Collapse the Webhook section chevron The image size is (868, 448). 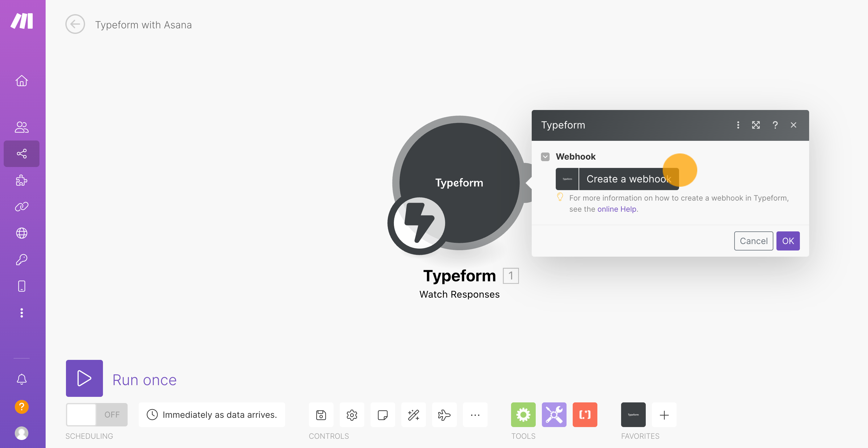point(545,157)
